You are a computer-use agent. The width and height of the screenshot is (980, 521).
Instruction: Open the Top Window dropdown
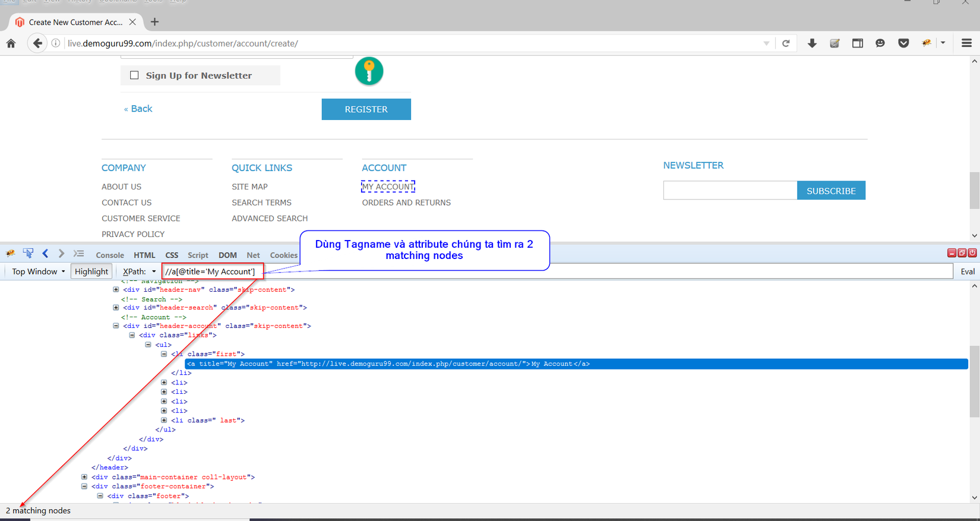point(38,271)
